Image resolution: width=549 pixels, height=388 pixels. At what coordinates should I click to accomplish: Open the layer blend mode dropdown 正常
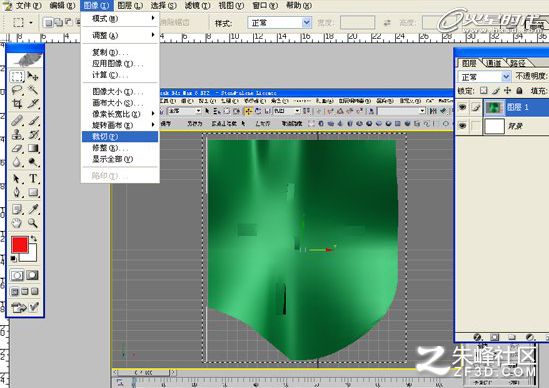point(484,76)
